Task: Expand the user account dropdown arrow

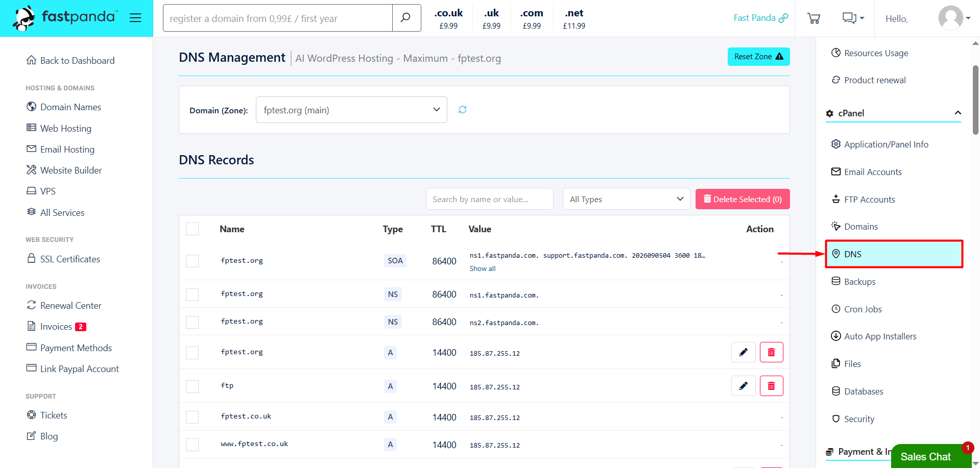Action: click(x=968, y=18)
